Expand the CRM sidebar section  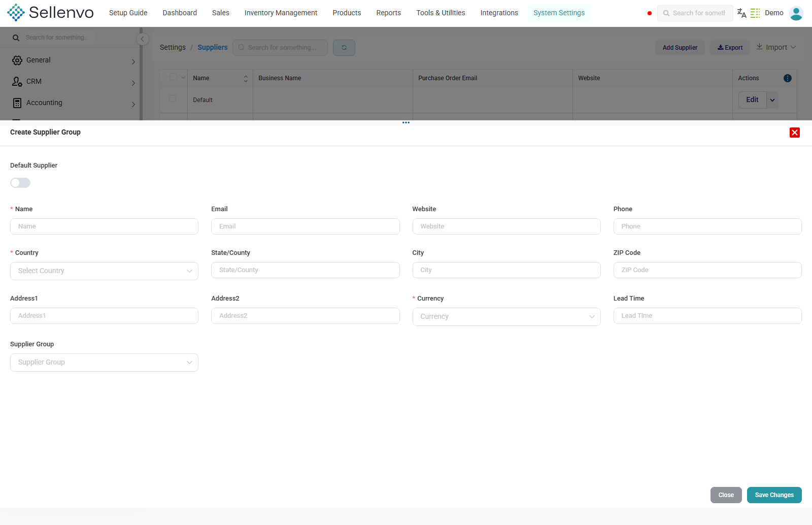pos(133,83)
